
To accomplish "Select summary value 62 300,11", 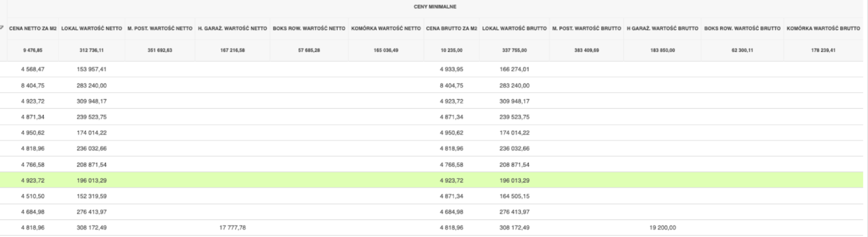I will pos(742,51).
